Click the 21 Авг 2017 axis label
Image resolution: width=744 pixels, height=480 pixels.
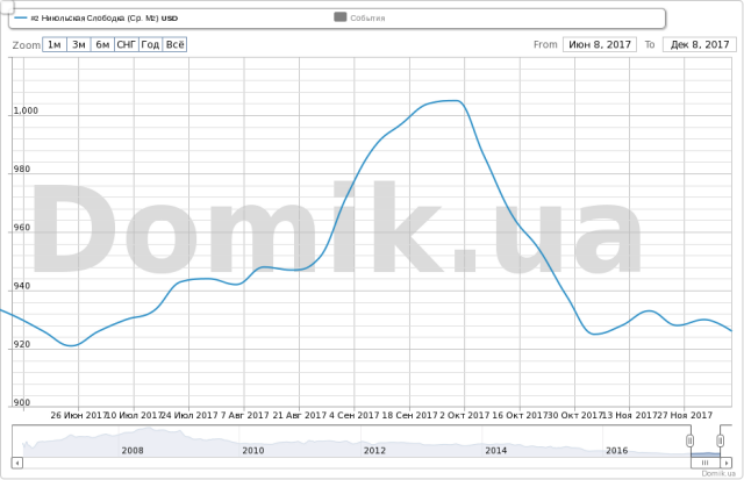tap(299, 415)
